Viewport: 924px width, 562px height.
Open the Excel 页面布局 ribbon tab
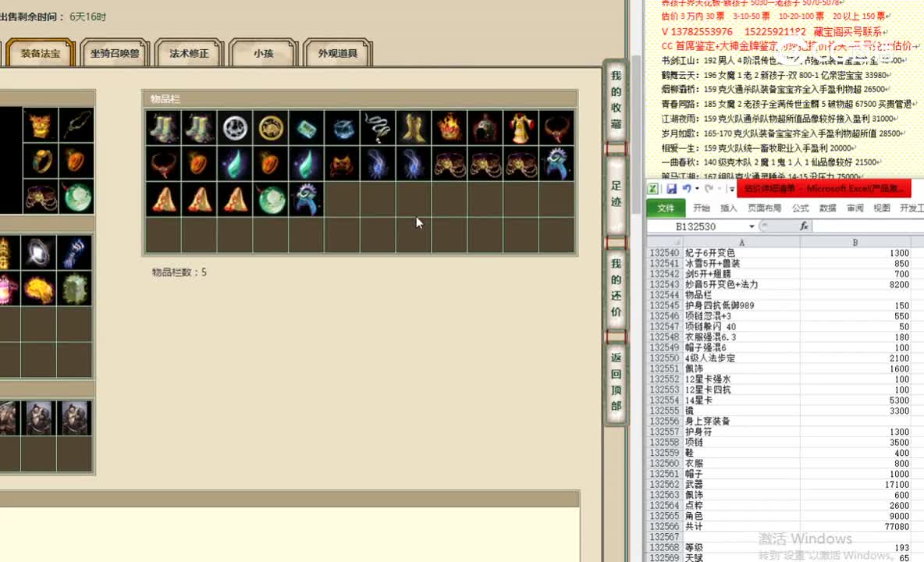(764, 208)
